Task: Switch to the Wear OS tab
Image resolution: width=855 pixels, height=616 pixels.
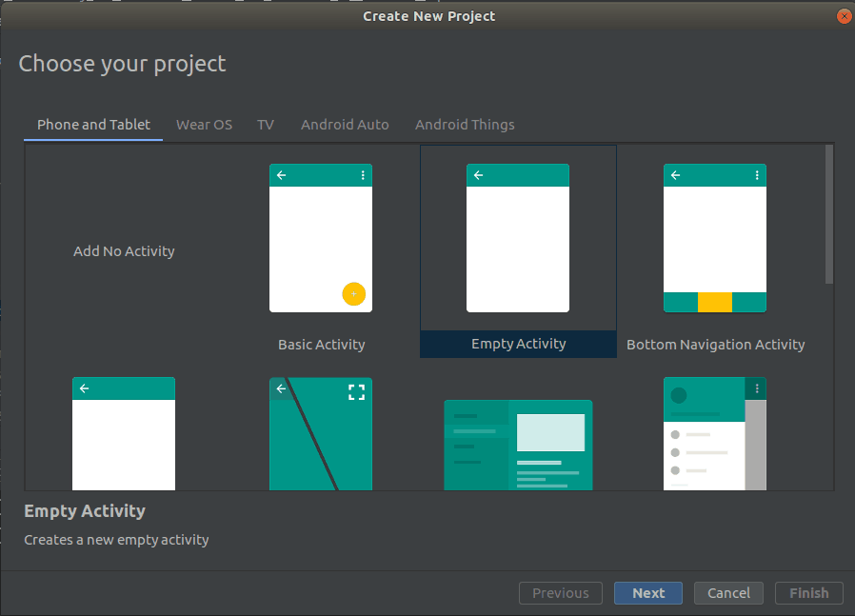Action: tap(204, 124)
